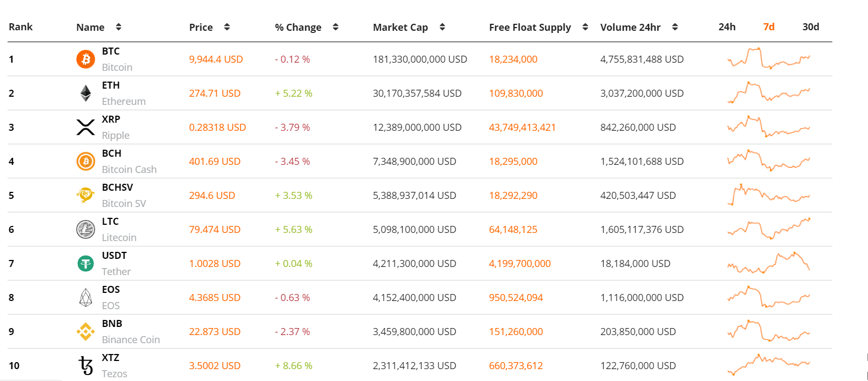Click the Tezos XTZ logo icon
The height and width of the screenshot is (381, 868).
[85, 365]
